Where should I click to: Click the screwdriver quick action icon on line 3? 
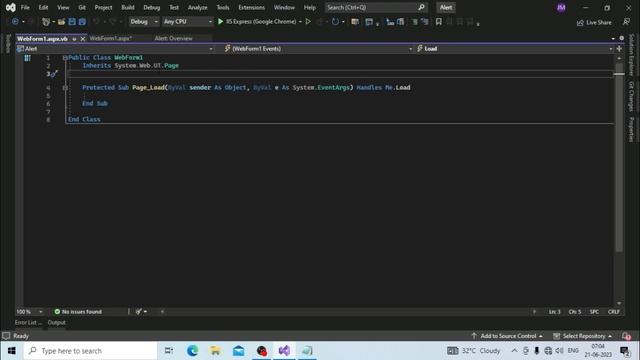click(54, 74)
